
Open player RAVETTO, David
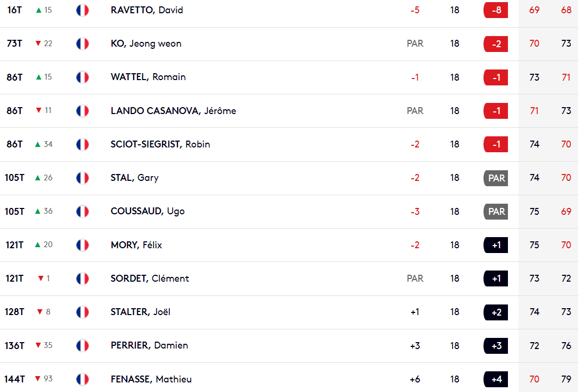tap(146, 10)
